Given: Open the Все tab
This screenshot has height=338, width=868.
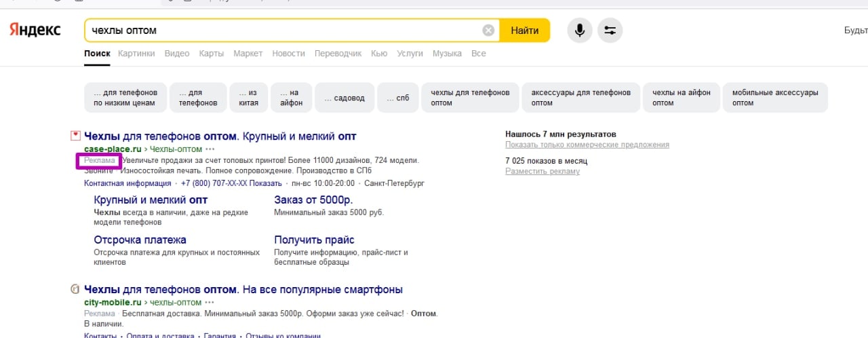Looking at the screenshot, I should [479, 54].
